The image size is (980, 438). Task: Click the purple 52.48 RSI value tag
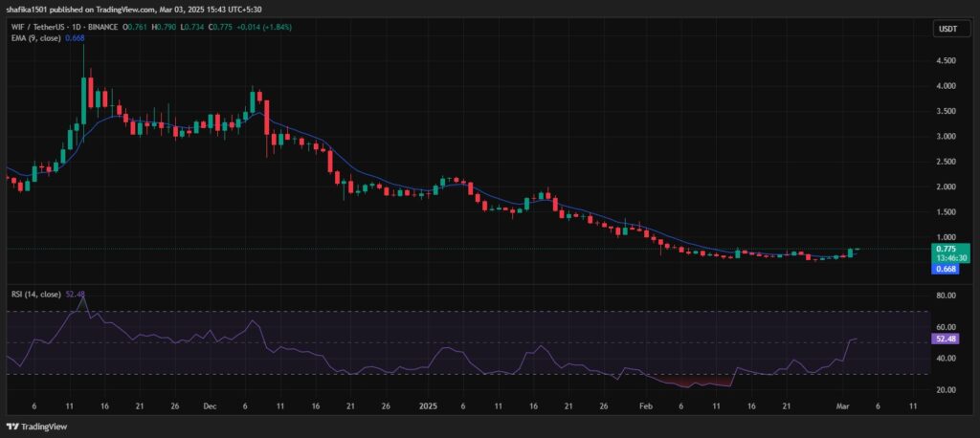946,339
